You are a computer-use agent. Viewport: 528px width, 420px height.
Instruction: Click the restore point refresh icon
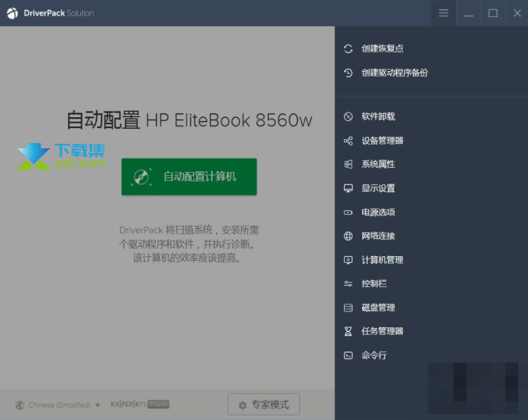point(348,49)
